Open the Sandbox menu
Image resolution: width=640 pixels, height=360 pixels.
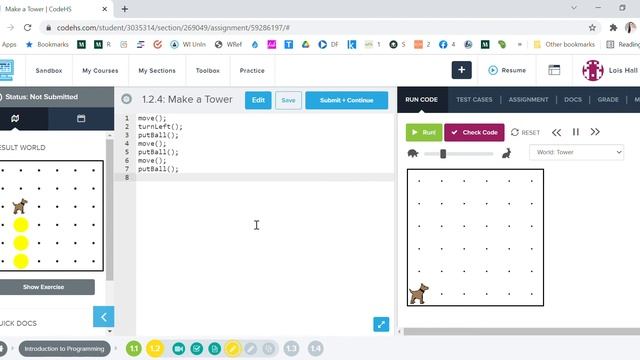pyautogui.click(x=49, y=71)
